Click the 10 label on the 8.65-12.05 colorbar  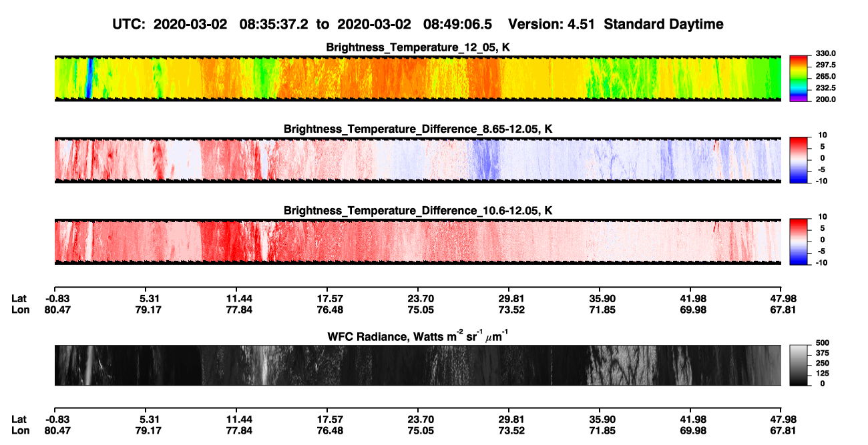coord(823,135)
